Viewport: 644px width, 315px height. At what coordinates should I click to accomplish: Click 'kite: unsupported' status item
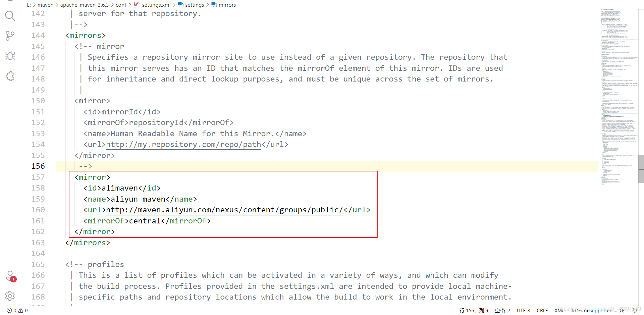592,311
